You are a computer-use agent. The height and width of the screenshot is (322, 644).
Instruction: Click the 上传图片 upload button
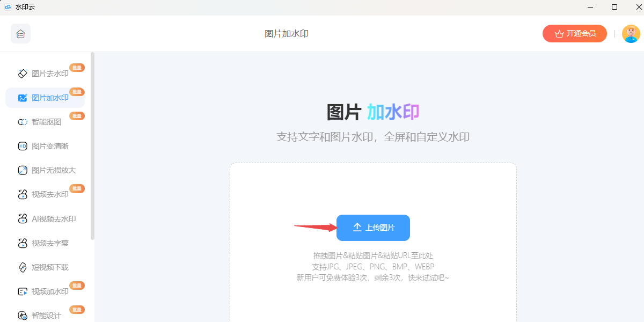tap(373, 228)
